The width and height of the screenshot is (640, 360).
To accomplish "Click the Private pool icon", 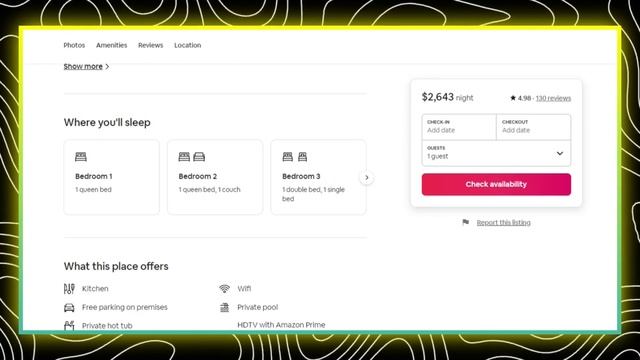I will coord(224,307).
